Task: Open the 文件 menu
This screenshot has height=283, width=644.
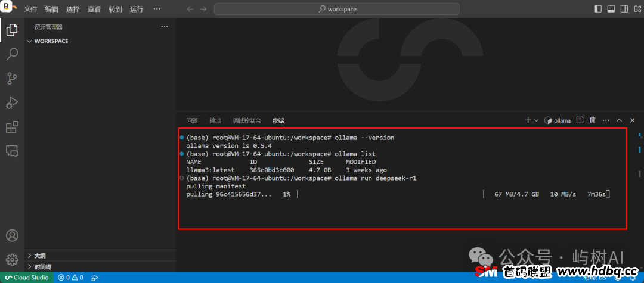Action: (30, 9)
